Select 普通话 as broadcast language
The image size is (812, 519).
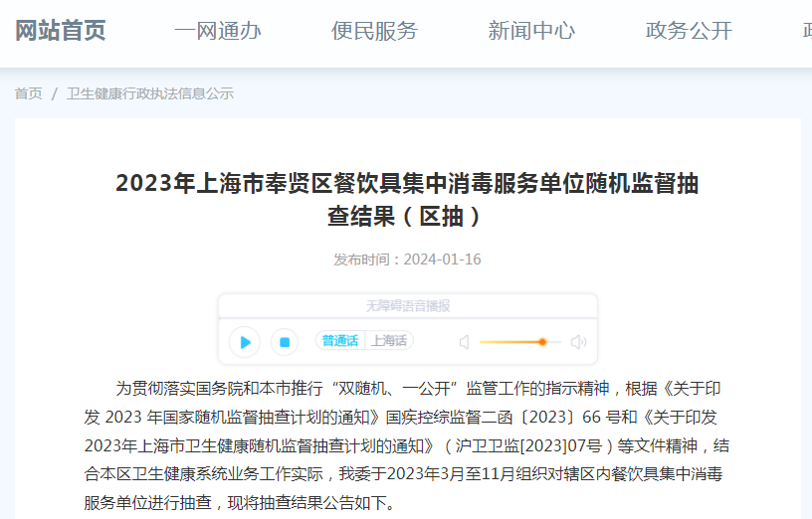[340, 341]
